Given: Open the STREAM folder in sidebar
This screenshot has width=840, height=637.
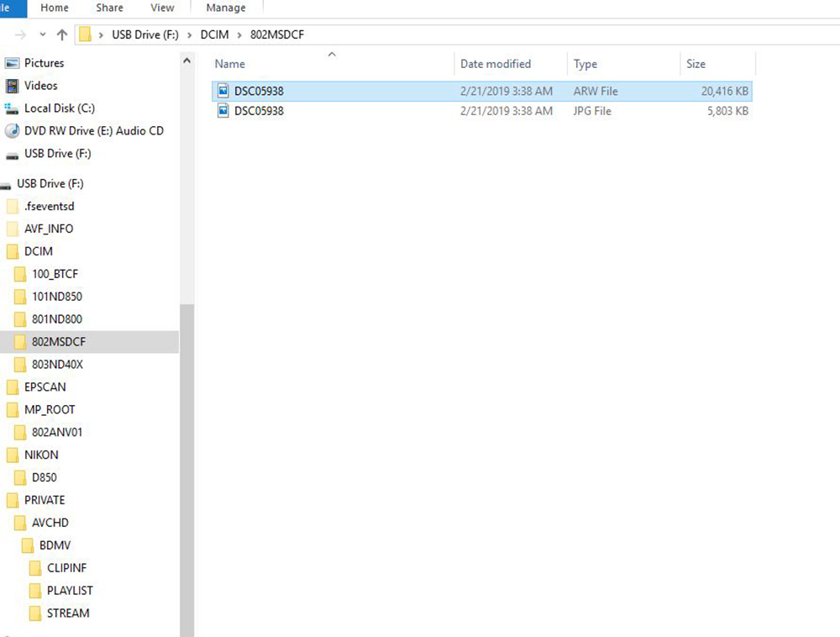Looking at the screenshot, I should point(67,613).
